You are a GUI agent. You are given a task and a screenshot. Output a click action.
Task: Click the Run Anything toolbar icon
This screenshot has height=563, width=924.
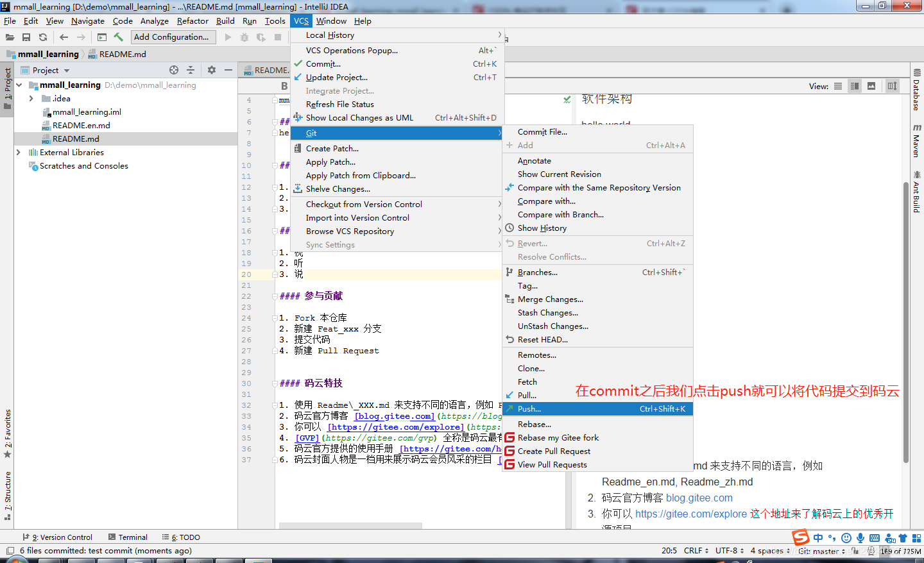(x=102, y=37)
